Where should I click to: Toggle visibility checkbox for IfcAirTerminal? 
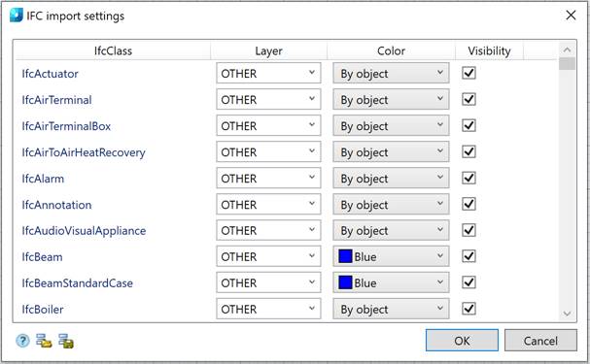click(469, 99)
